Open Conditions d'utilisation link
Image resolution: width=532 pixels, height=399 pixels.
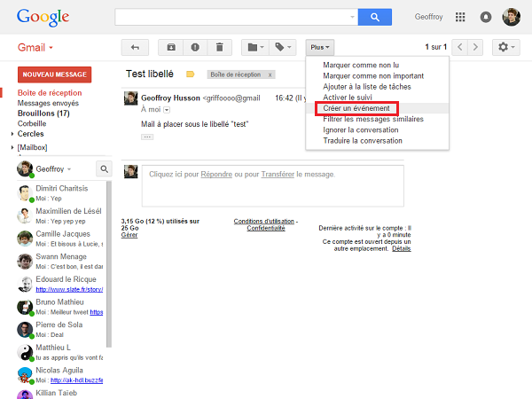[x=264, y=221]
